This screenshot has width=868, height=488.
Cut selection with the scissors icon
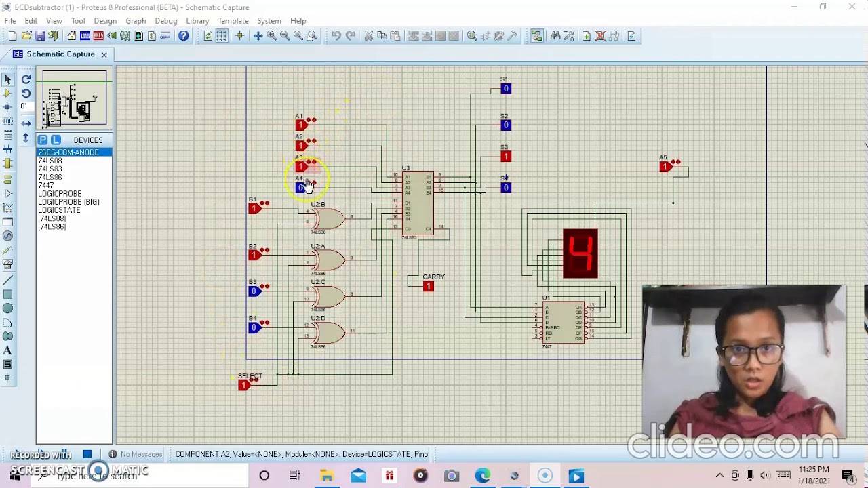[x=369, y=36]
